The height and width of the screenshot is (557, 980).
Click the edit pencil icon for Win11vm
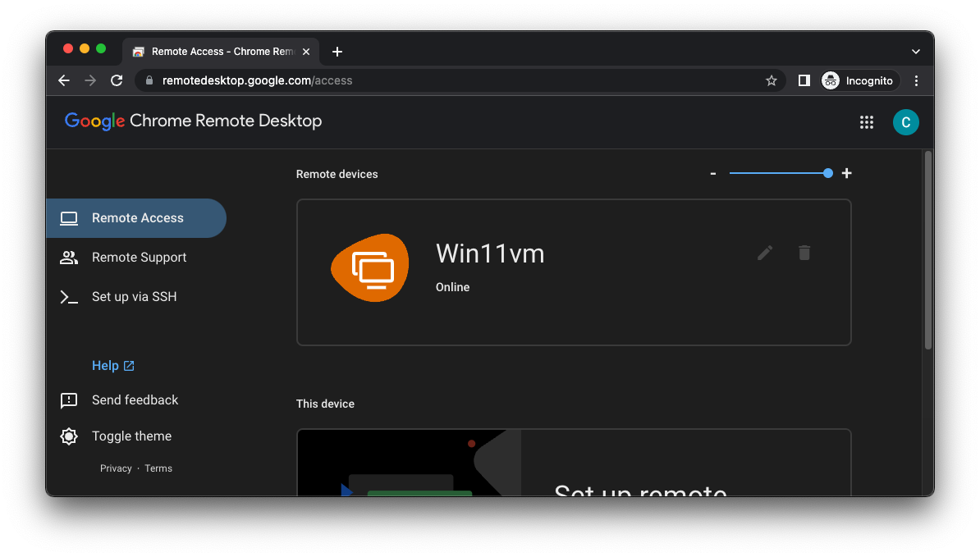(x=765, y=253)
